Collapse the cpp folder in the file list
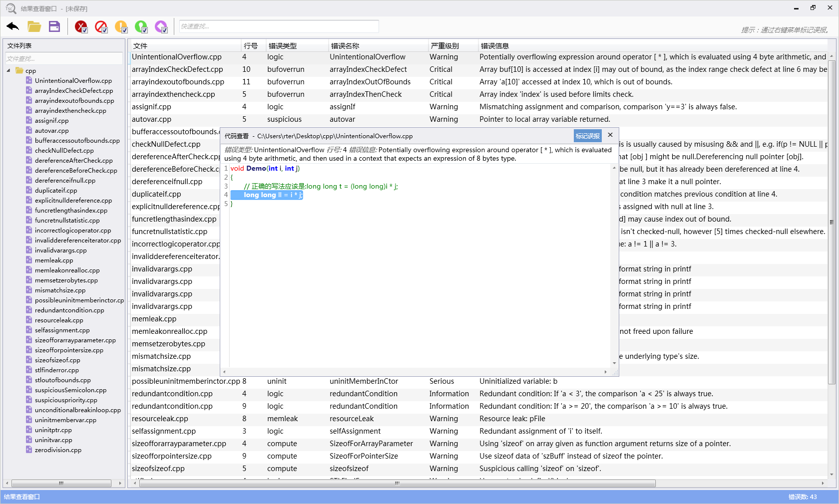Image resolution: width=839 pixels, height=504 pixels. click(8, 70)
